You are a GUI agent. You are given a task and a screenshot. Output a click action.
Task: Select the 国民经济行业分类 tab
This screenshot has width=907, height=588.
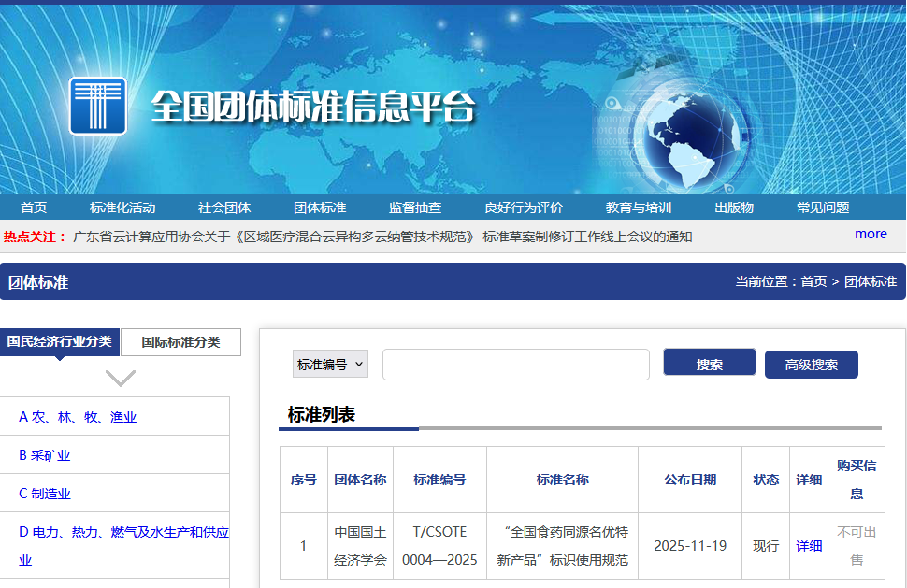pos(61,342)
